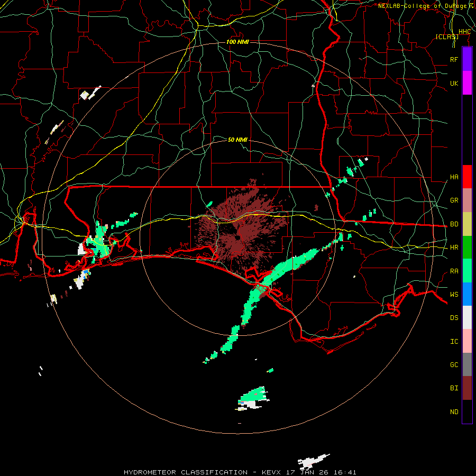Select the dusty-pink GR legend swatch
The width and height of the screenshot is (476, 476).
[467, 200]
